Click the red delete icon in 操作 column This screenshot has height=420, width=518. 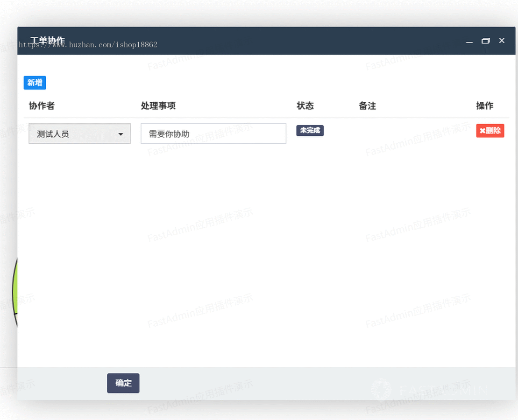click(490, 131)
